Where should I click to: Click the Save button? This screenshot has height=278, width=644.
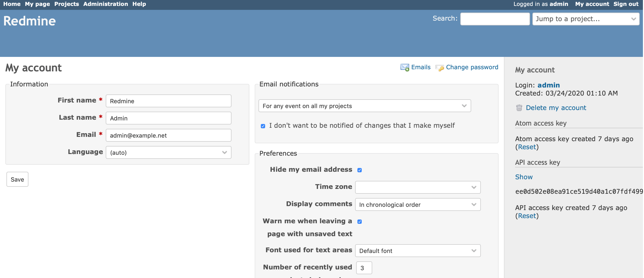[17, 180]
